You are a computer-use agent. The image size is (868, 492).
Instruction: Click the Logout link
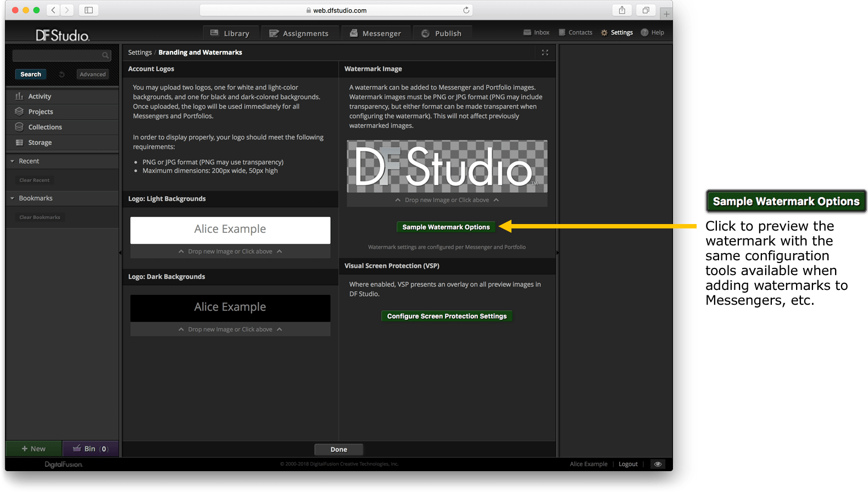click(628, 464)
